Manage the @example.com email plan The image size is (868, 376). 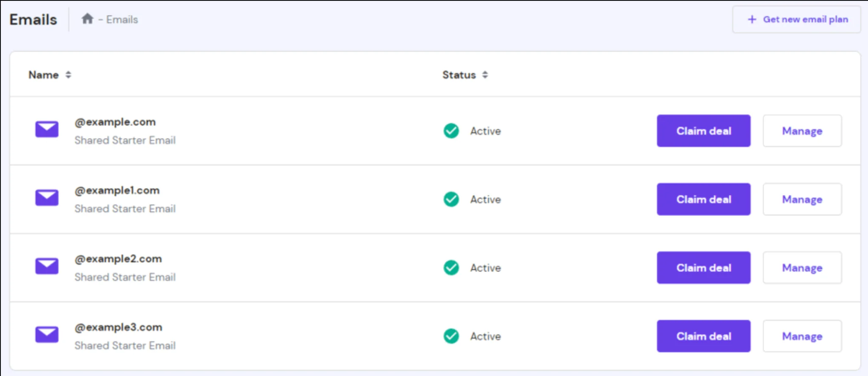(x=802, y=131)
